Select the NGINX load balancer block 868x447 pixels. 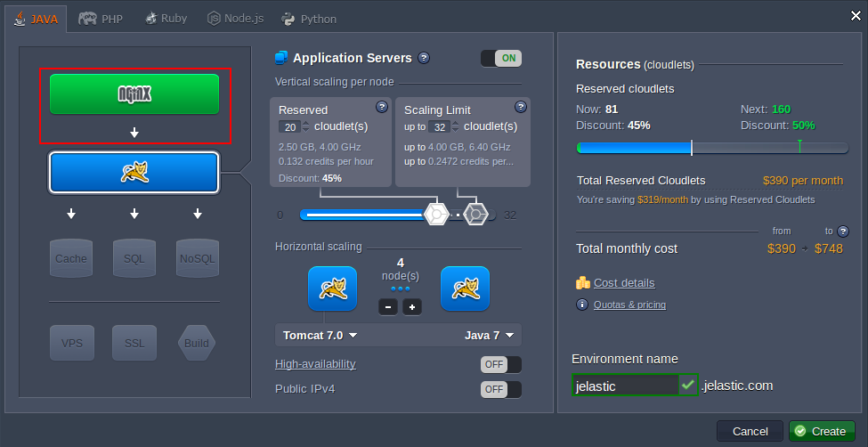pos(134,94)
